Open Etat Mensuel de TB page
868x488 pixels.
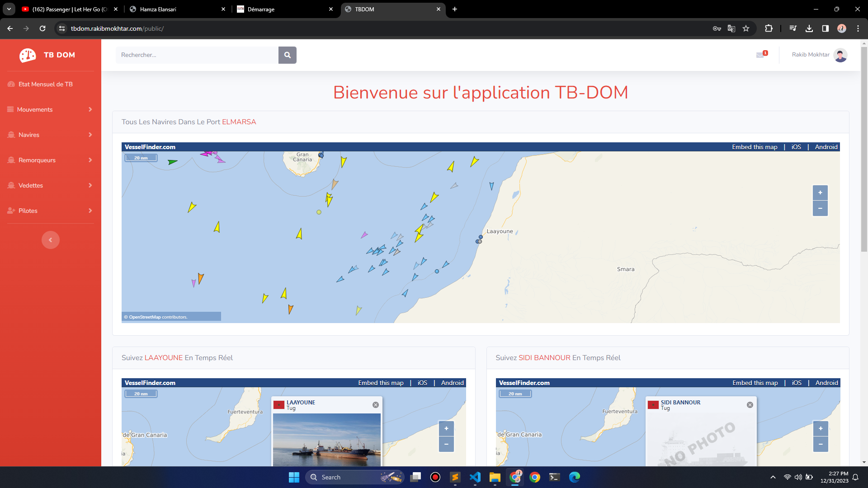pyautogui.click(x=45, y=84)
